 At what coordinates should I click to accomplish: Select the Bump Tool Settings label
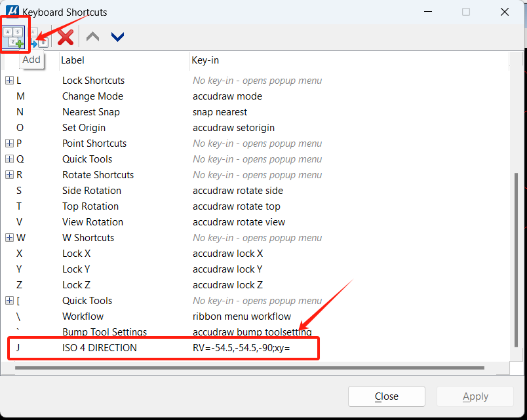click(104, 332)
